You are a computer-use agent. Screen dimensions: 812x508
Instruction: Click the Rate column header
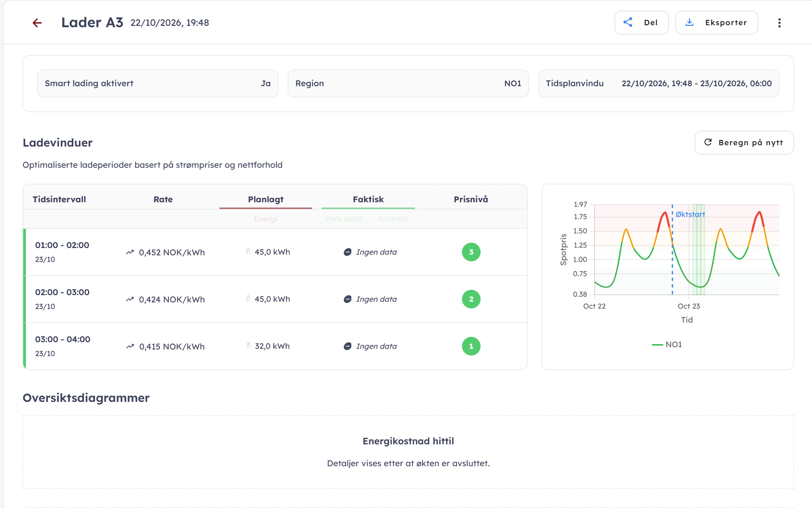pyautogui.click(x=163, y=199)
